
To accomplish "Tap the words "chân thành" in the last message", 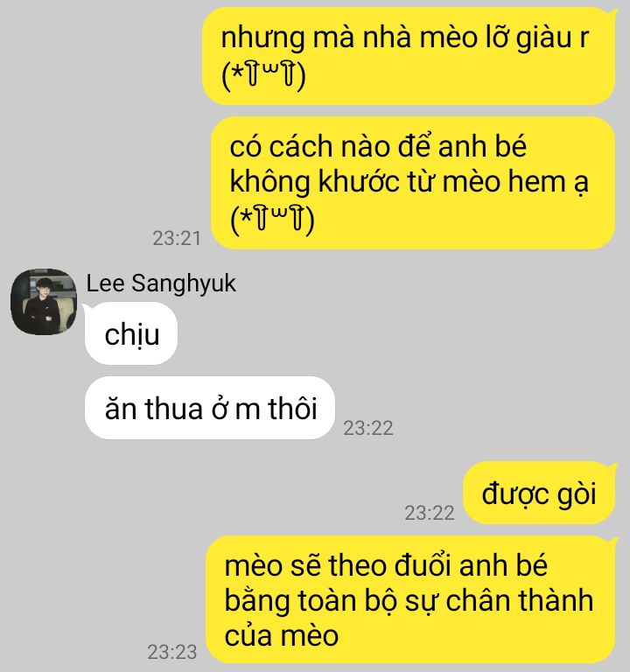I will tap(520, 600).
